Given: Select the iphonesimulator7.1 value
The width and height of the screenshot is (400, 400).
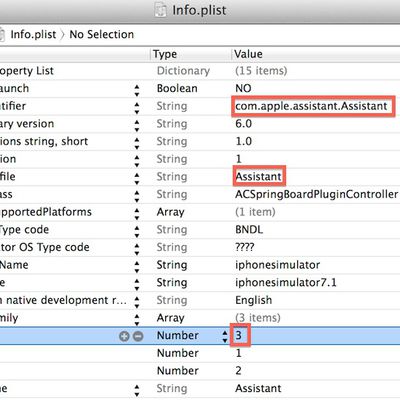Looking at the screenshot, I should coord(286,283).
